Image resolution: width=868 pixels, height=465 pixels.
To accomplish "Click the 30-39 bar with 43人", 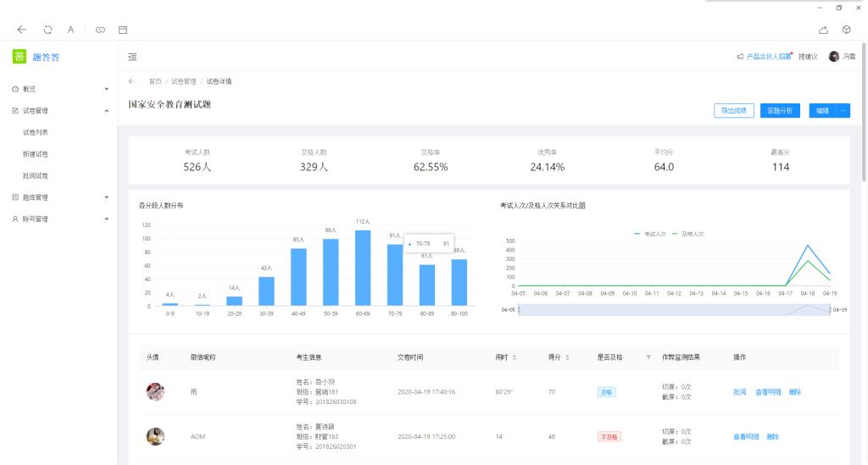I will click(266, 291).
